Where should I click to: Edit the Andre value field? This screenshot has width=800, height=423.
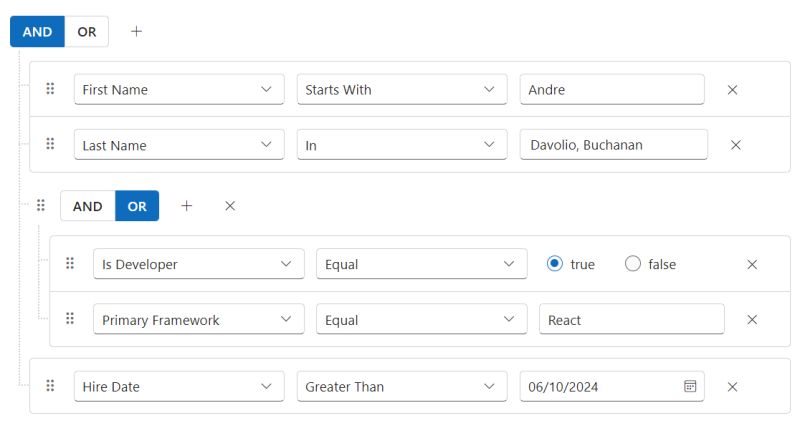612,90
